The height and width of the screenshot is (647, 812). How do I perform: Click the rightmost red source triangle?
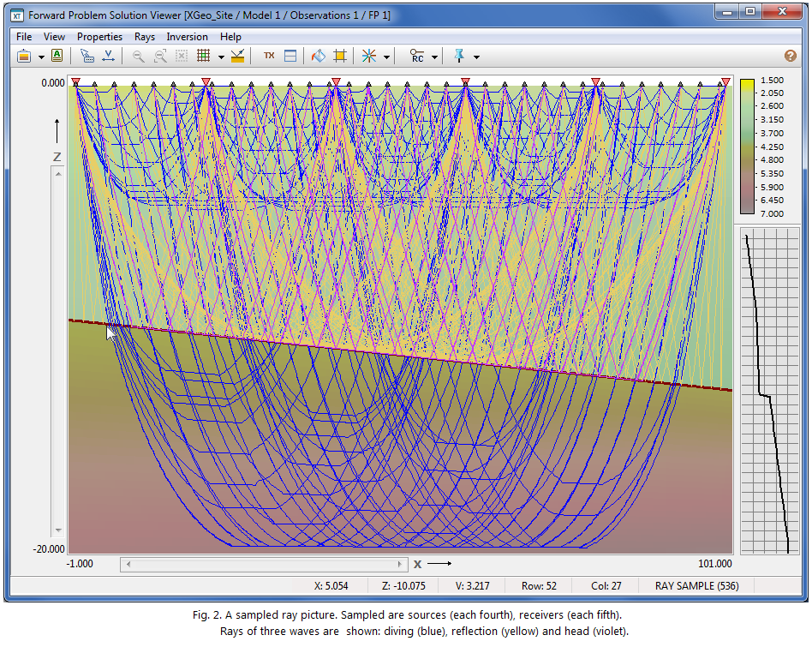(725, 81)
